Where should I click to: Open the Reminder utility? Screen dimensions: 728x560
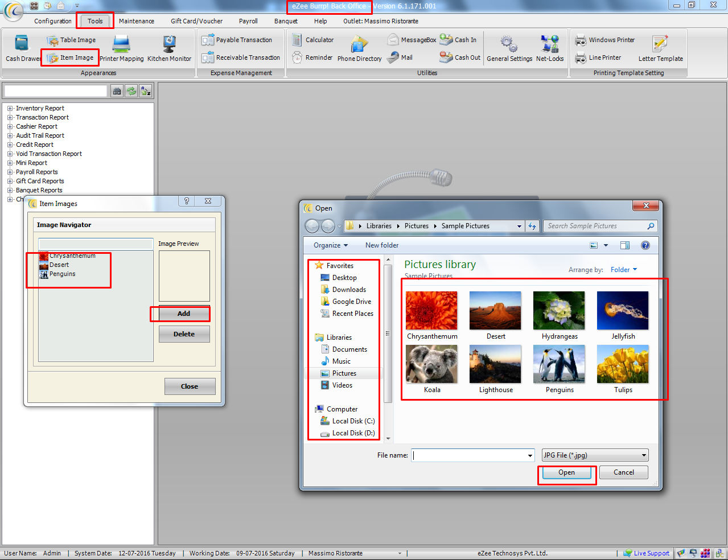pos(312,57)
